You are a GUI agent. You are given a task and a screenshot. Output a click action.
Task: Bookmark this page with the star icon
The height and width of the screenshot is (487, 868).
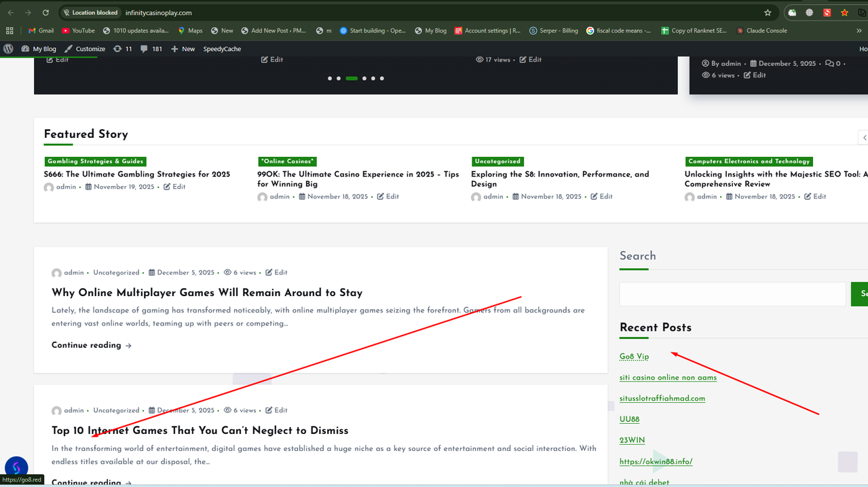point(768,12)
